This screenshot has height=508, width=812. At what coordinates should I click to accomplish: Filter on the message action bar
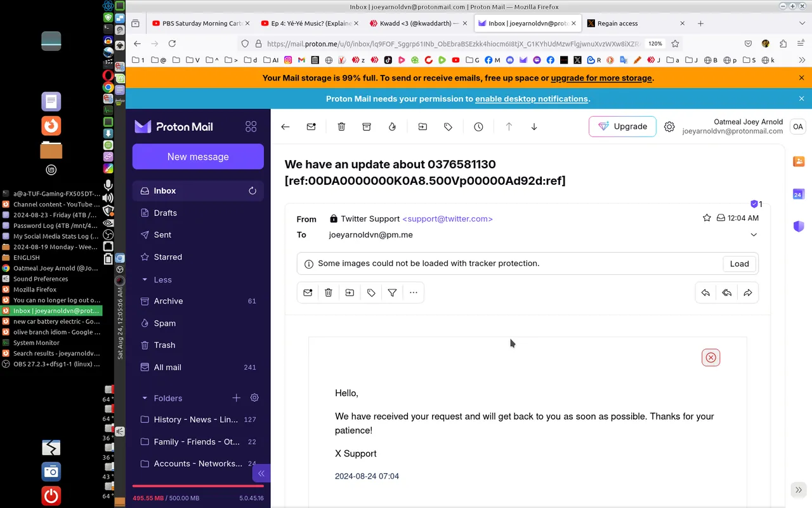[392, 293]
